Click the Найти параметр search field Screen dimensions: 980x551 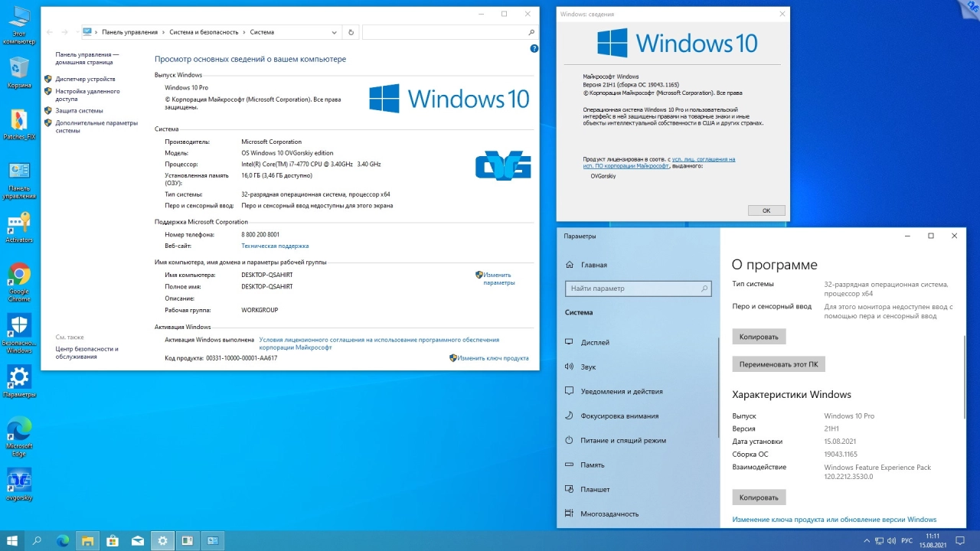[639, 289]
